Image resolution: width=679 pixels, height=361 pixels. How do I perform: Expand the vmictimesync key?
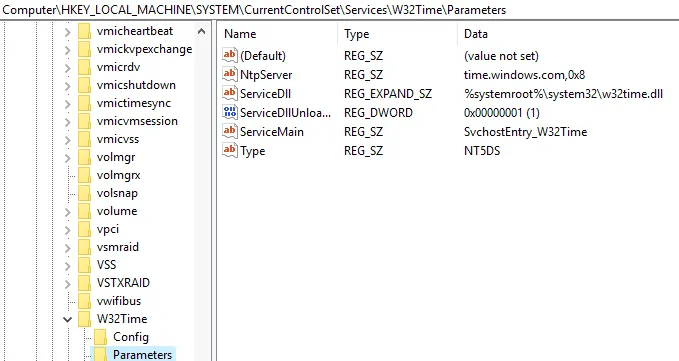68,104
